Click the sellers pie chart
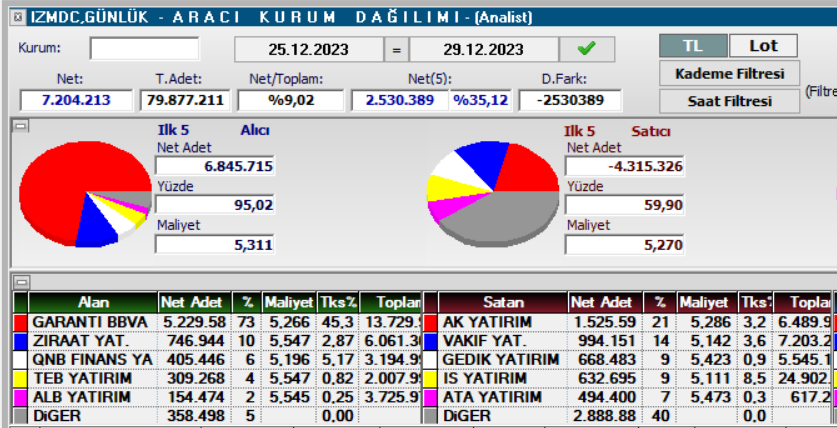The image size is (837, 428). coord(493,193)
